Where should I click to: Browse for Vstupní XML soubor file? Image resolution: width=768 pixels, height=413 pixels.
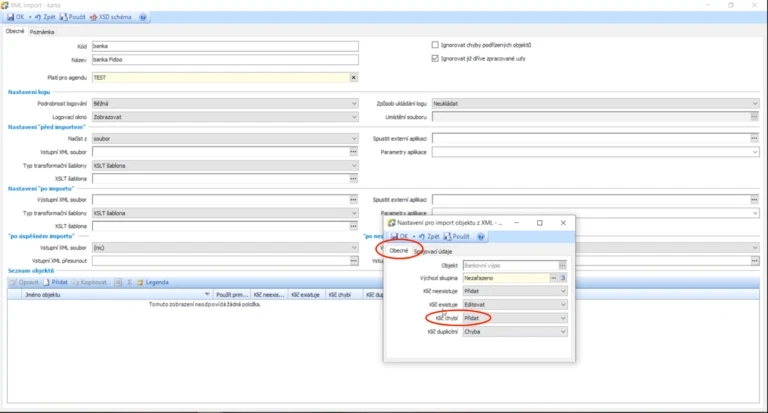(x=353, y=152)
